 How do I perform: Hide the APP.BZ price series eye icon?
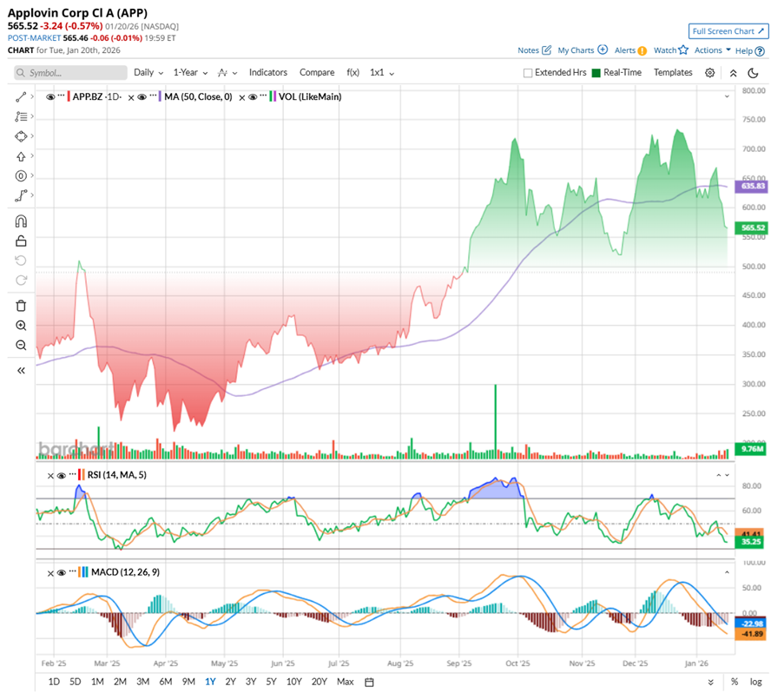(50, 97)
